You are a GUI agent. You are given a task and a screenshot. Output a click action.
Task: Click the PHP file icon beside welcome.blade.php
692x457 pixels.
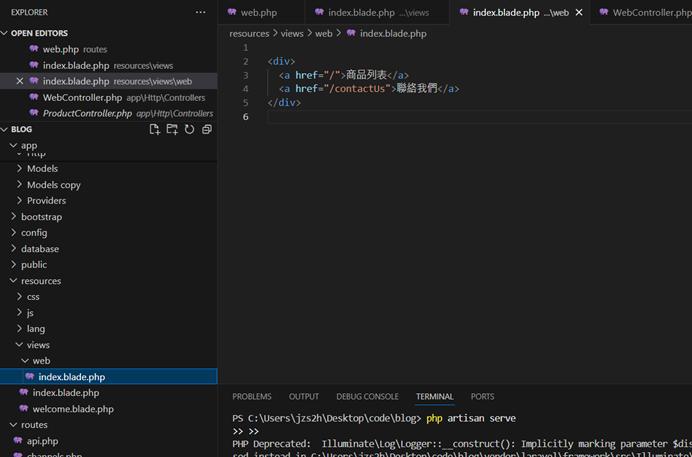(24, 408)
